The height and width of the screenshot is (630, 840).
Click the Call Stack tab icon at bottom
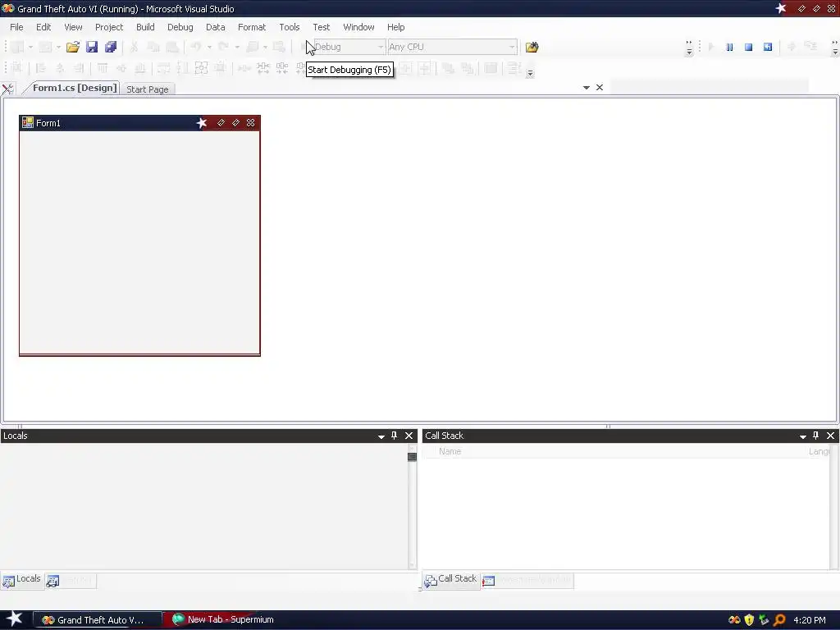coord(431,581)
